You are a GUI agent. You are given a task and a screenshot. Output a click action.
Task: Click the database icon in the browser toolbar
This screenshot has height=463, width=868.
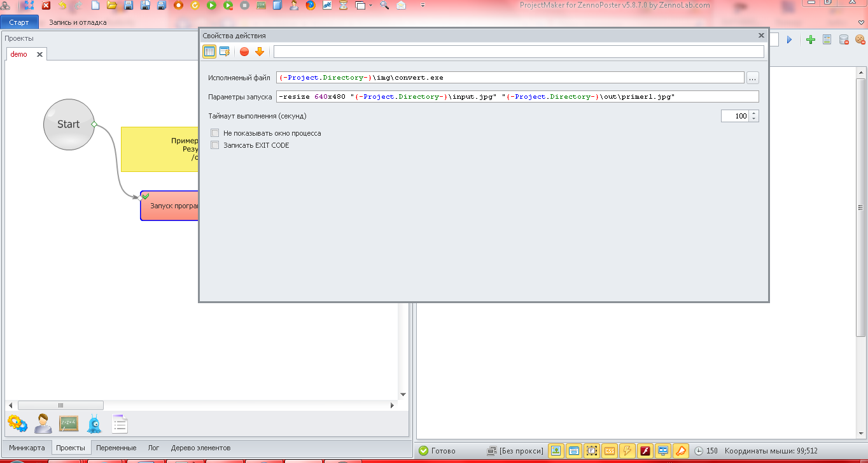(x=844, y=39)
